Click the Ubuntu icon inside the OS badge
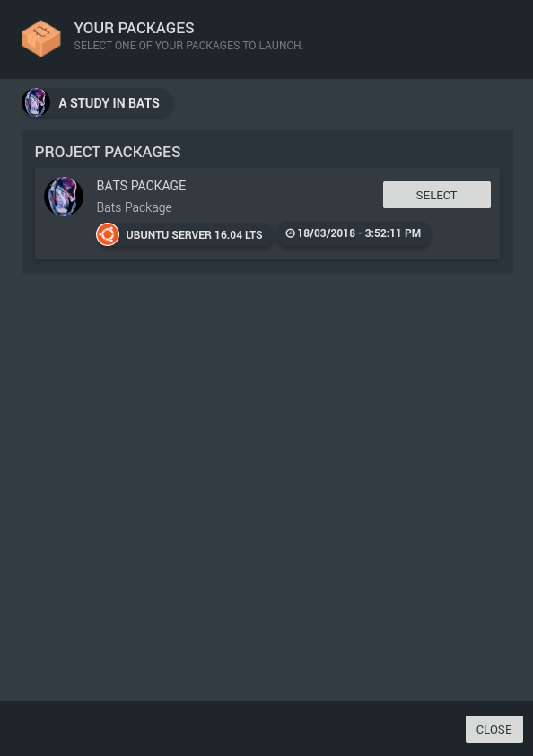 107,234
